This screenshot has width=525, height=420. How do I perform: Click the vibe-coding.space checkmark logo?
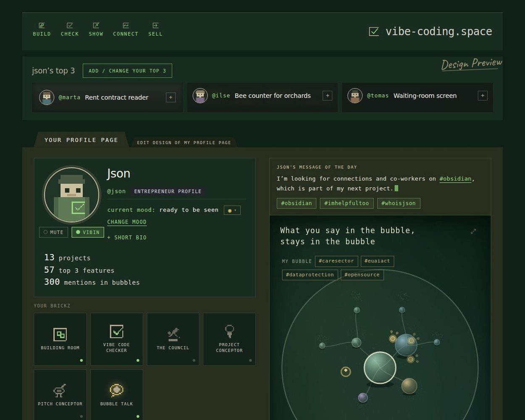(374, 31)
